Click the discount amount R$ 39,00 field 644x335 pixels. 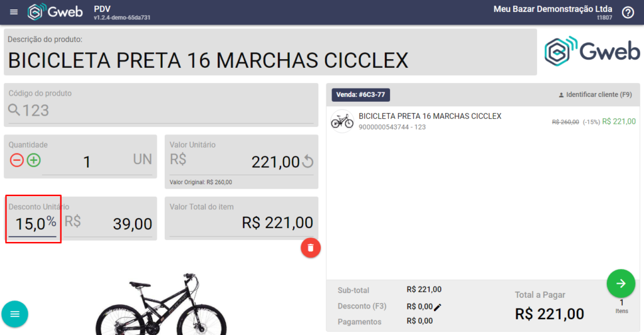(x=108, y=224)
